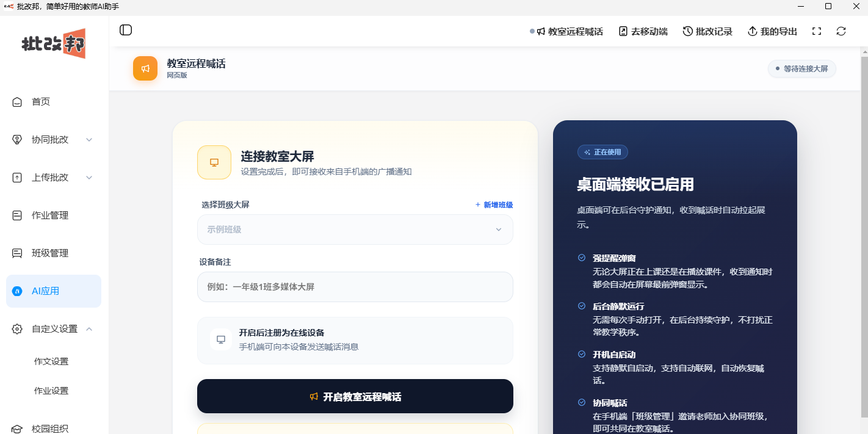Viewport: 868px width, 434px height.
Task: Click the 作业管理 sidebar icon
Action: (18, 215)
